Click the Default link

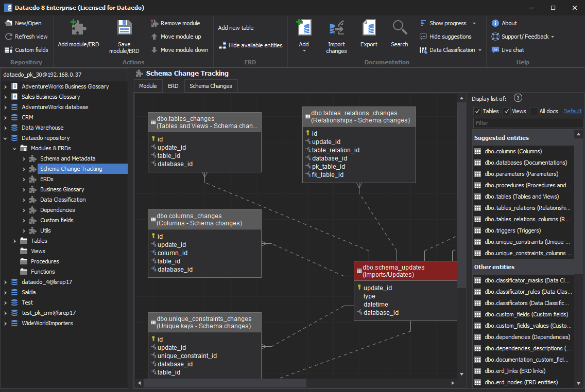[x=572, y=111]
